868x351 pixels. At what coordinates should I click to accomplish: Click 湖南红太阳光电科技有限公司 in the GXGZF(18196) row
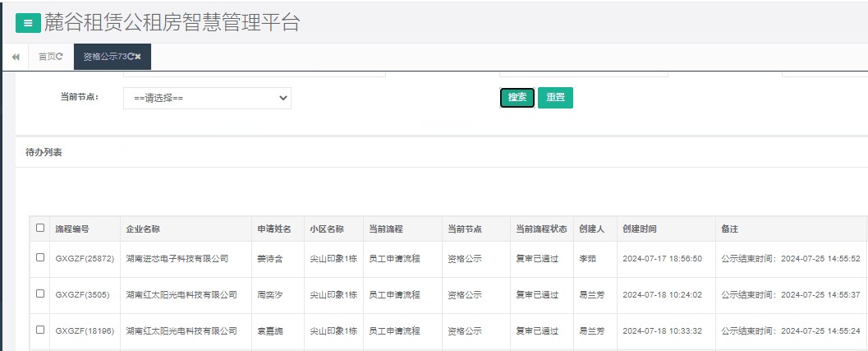click(181, 331)
